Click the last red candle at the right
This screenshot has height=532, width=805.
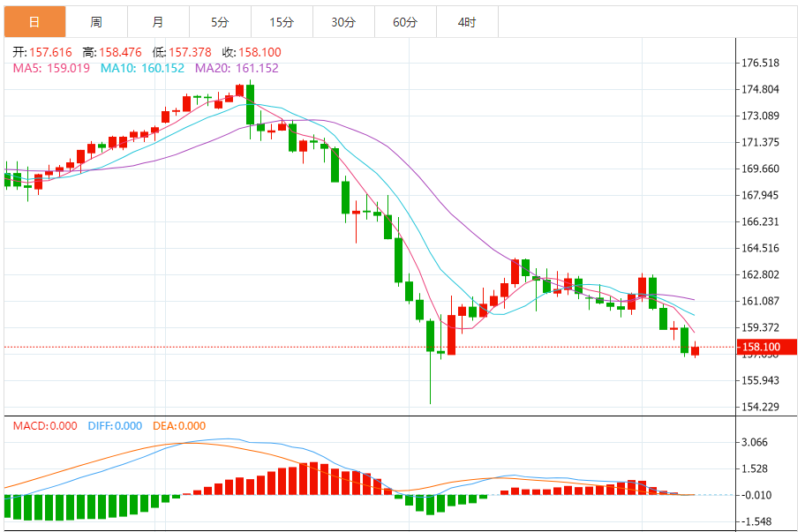pyautogui.click(x=696, y=351)
